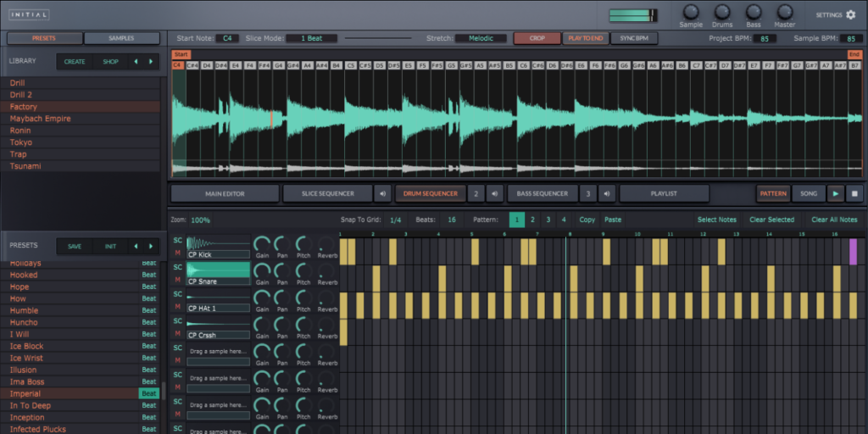This screenshot has height=434, width=868.
Task: Click the CP HAt 1 Pan knob
Action: pos(282,298)
